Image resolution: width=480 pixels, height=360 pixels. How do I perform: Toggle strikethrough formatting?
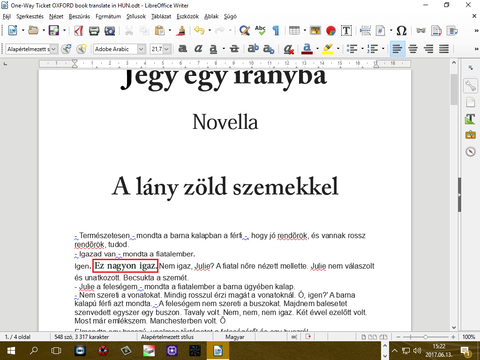(x=235, y=49)
